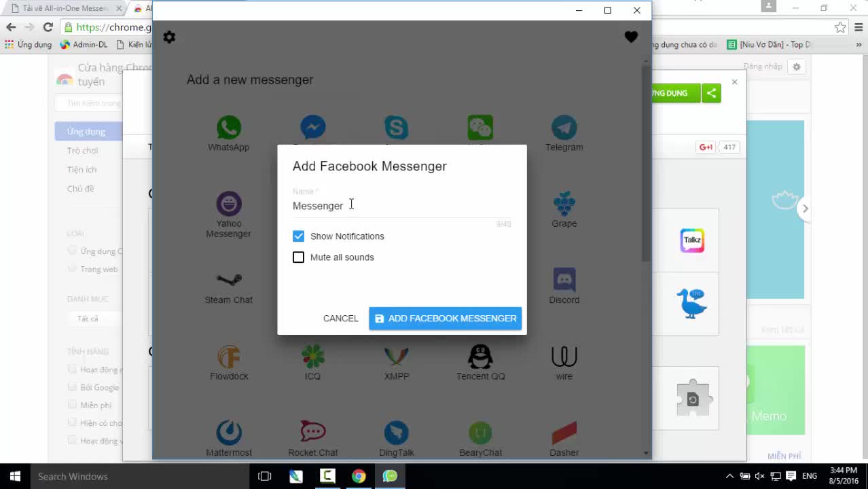Tick the Miễn phí filter checkbox
The height and width of the screenshot is (489, 868).
72,405
